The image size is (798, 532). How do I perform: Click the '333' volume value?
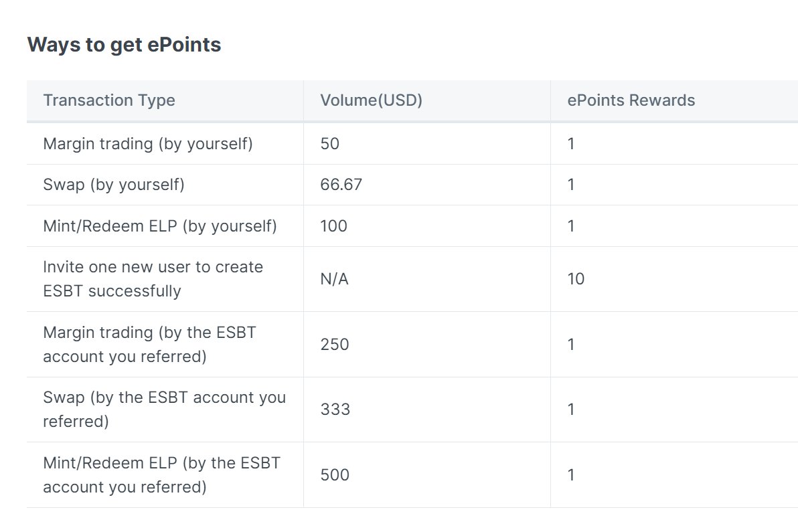[335, 410]
